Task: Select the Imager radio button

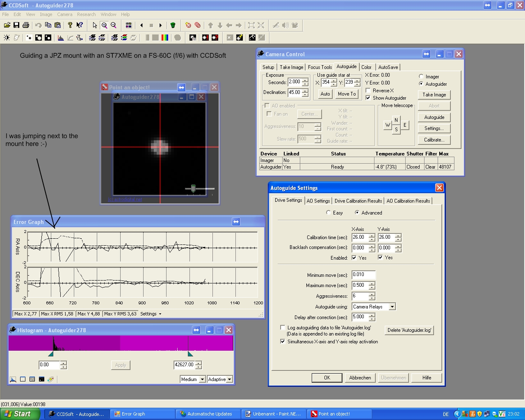Action: coord(421,77)
